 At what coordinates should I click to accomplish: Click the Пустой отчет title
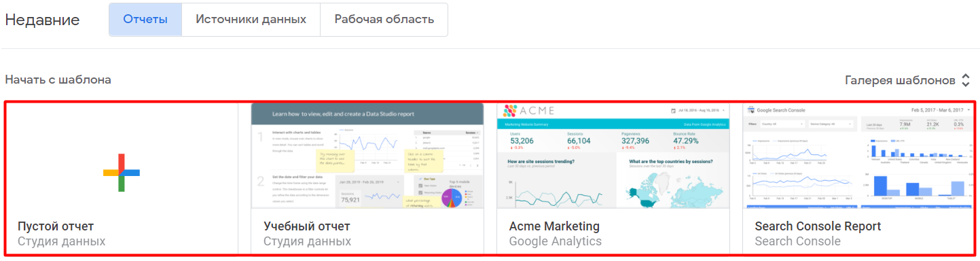(x=56, y=226)
